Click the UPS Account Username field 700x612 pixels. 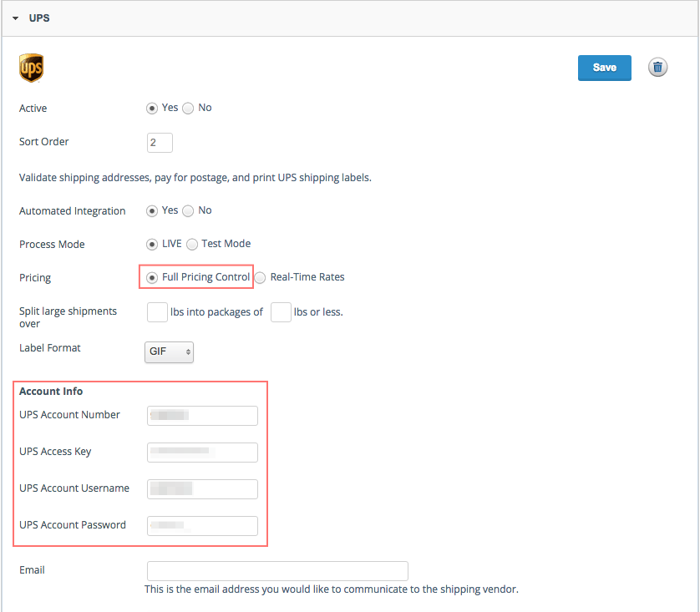202,489
